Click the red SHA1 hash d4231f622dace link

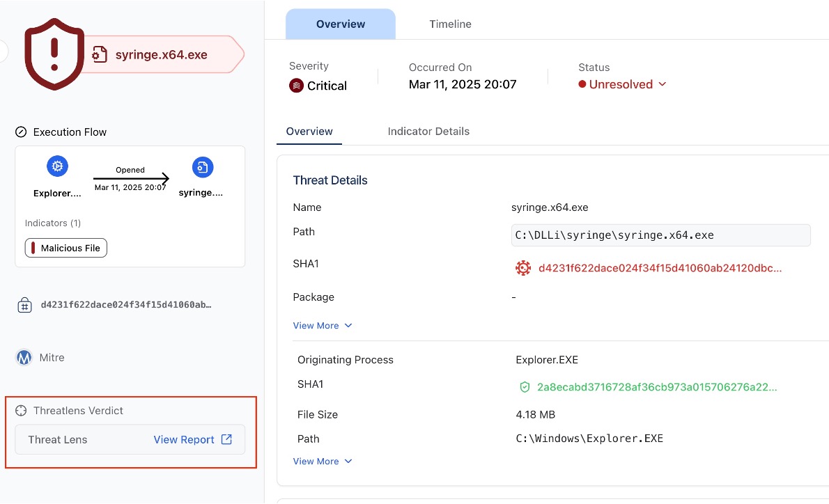pyautogui.click(x=660, y=268)
